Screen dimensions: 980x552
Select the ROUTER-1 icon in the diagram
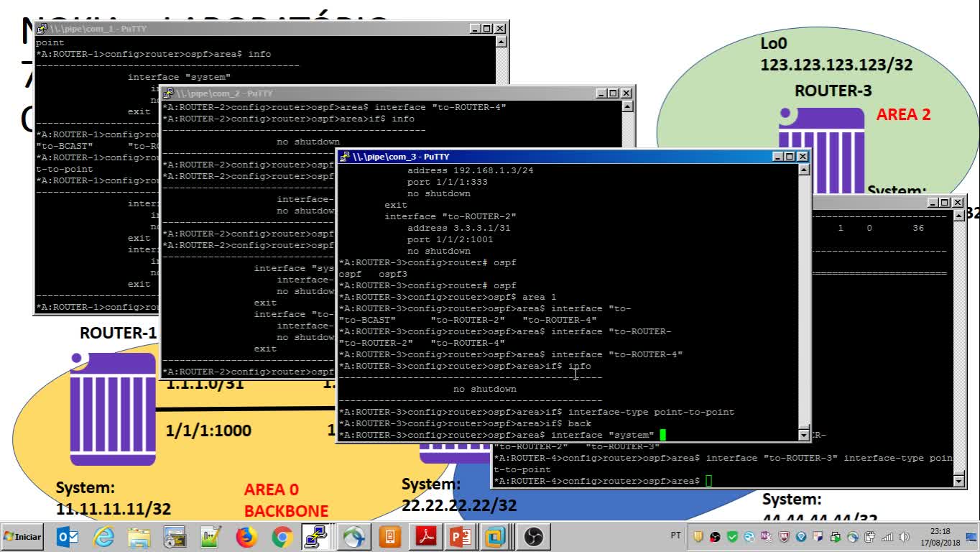tap(113, 409)
